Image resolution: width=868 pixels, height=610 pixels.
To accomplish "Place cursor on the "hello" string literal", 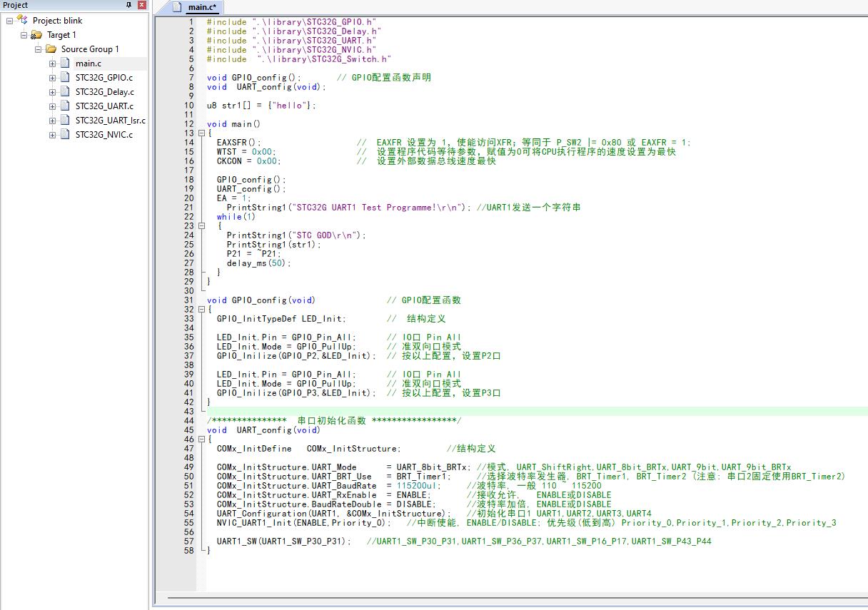I will 291,106.
